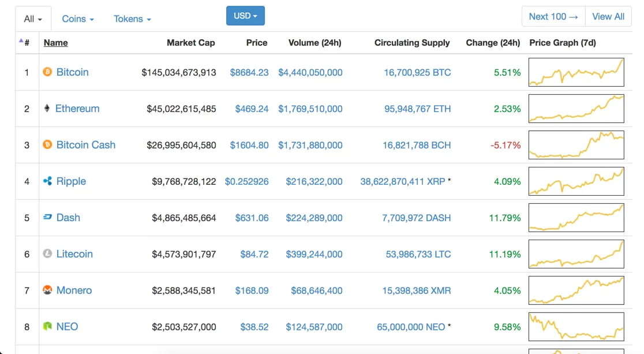
Task: Click the Litecoin logo icon
Action: [47, 254]
